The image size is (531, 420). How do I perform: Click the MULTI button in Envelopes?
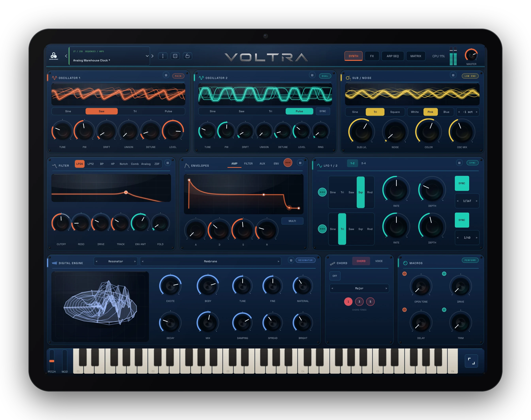tap(292, 221)
